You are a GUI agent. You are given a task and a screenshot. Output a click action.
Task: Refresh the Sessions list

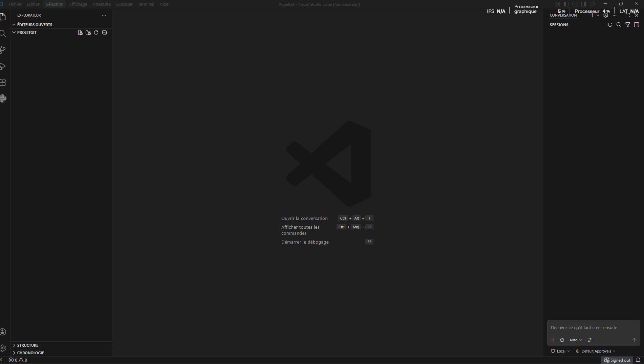click(x=610, y=25)
